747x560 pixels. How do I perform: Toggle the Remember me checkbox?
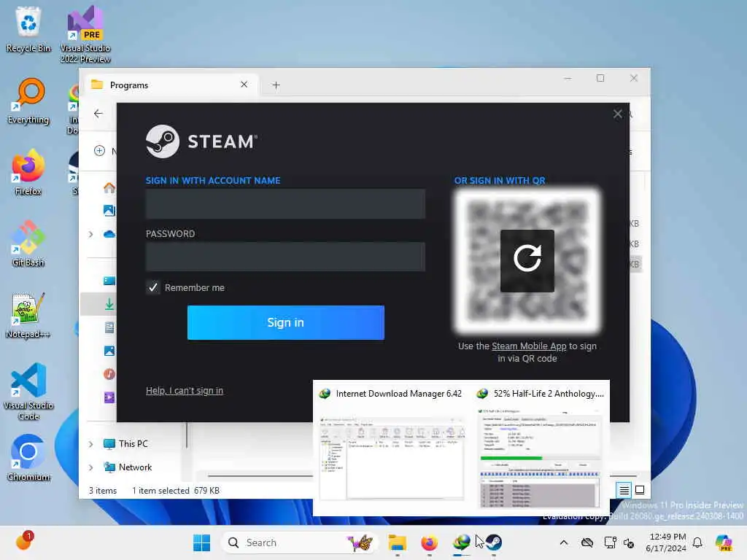tap(152, 287)
